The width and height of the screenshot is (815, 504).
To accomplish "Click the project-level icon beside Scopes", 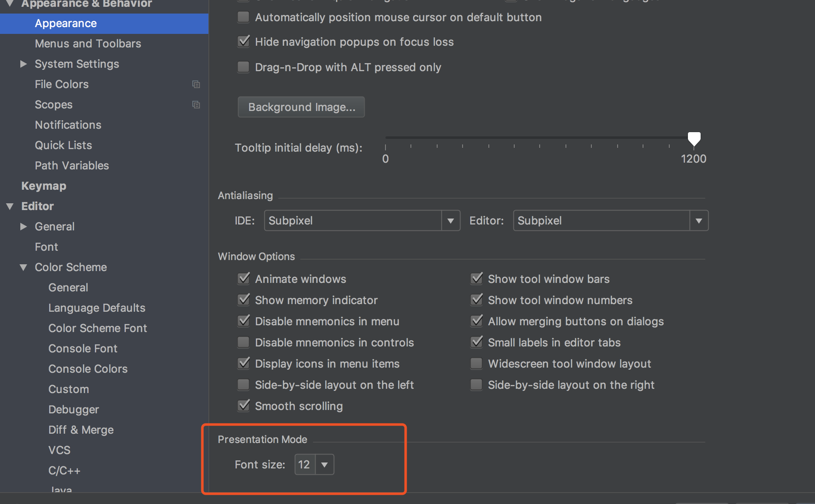I will pos(196,105).
